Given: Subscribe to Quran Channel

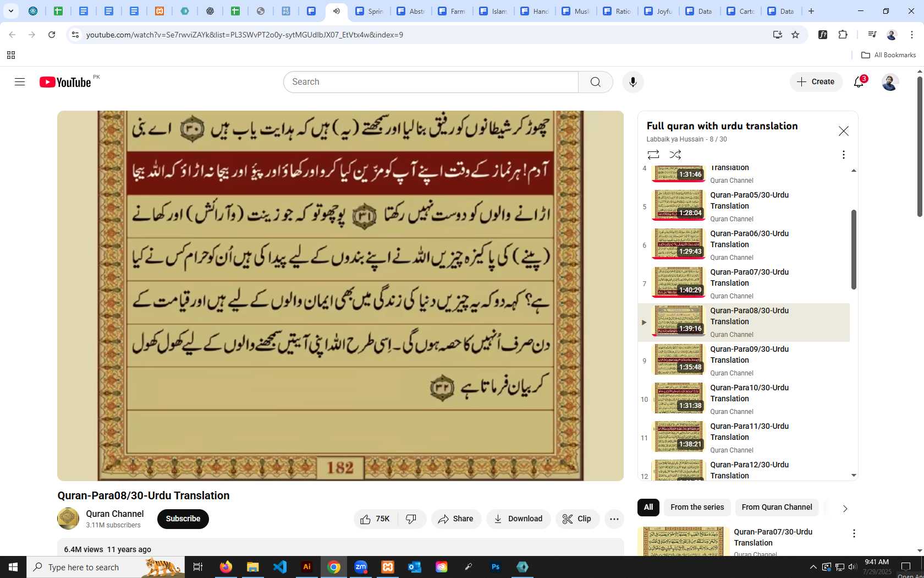Looking at the screenshot, I should pyautogui.click(x=183, y=519).
